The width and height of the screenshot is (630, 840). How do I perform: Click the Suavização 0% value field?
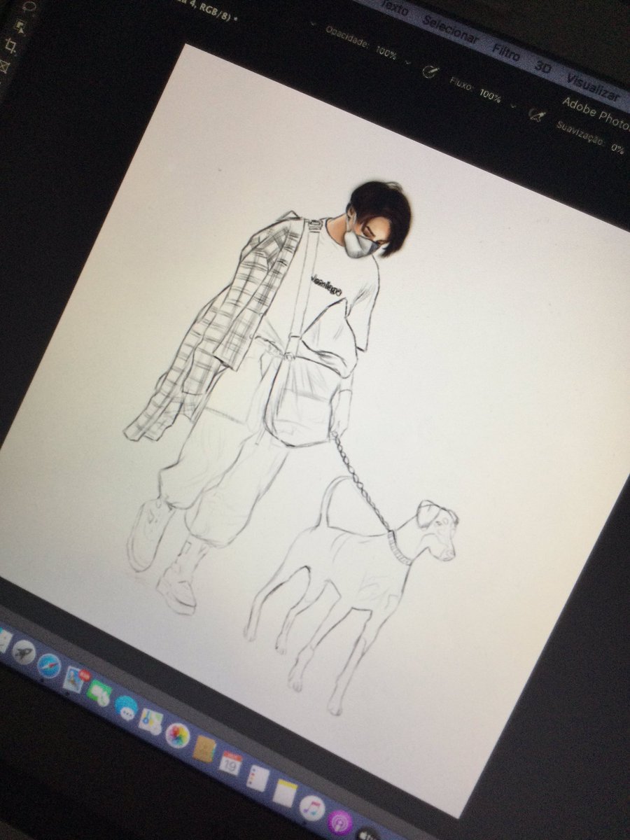point(617,148)
